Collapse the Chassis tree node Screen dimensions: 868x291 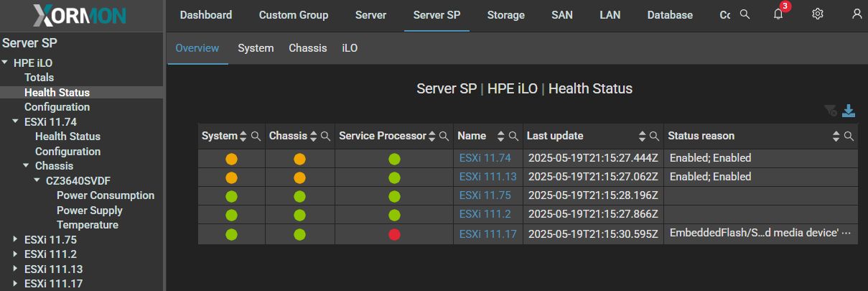coord(27,166)
